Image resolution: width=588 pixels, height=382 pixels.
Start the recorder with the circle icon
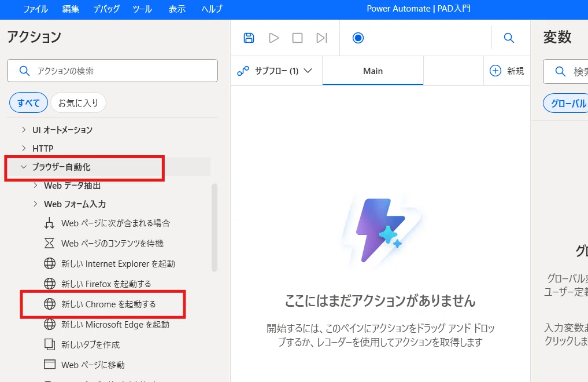coord(358,38)
